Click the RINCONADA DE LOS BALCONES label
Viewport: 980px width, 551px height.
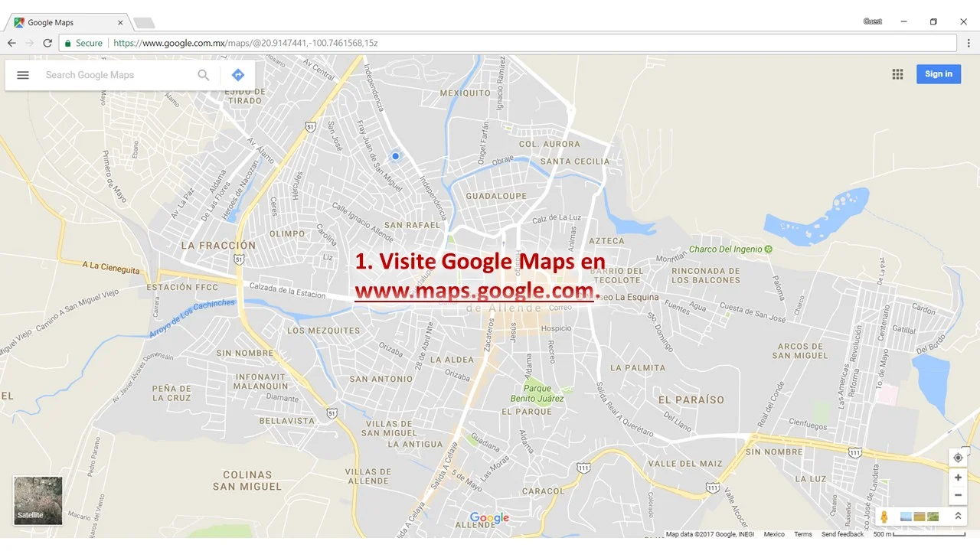tap(706, 275)
